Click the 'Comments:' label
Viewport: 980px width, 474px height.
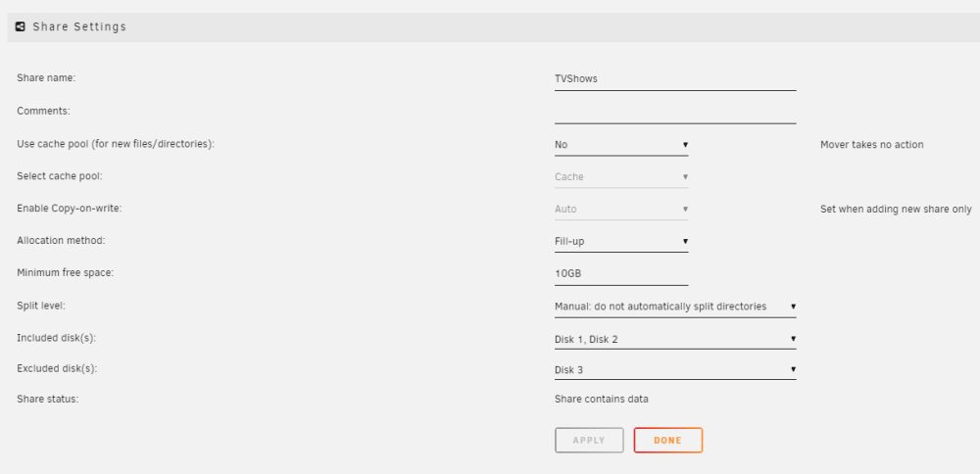(x=44, y=111)
